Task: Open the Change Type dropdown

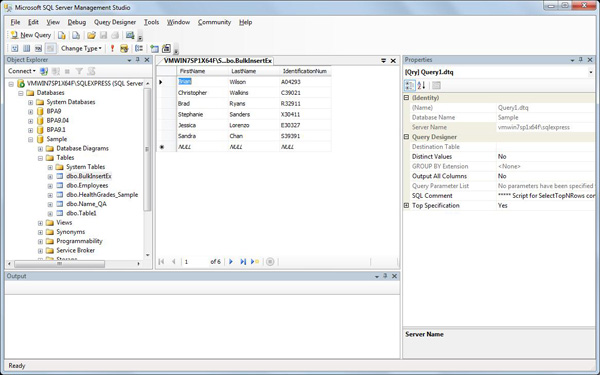Action: [x=81, y=49]
